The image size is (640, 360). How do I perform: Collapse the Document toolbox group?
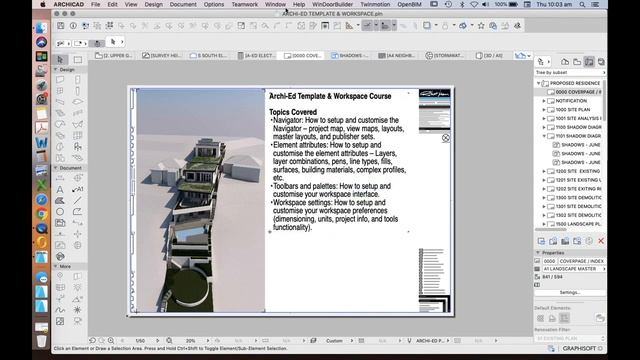[x=56, y=168]
